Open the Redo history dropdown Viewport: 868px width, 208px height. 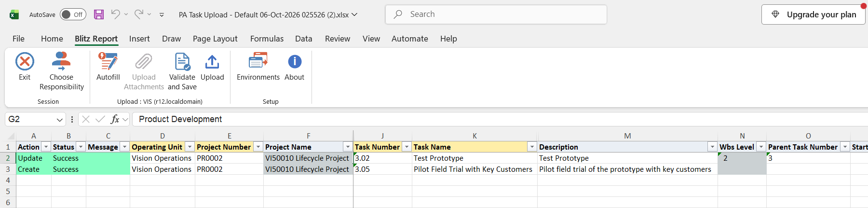coord(149,14)
